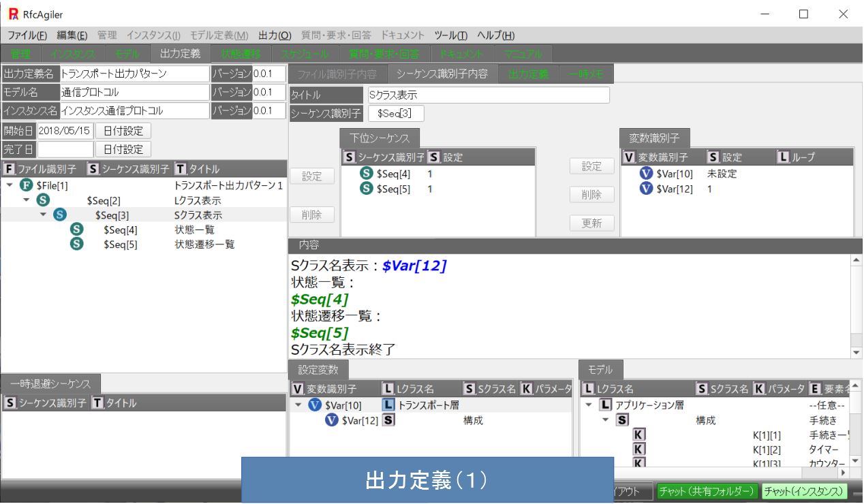The image size is (864, 504).
Task: Click 設定 button left of 下位シーケンス list
Action: 312,176
